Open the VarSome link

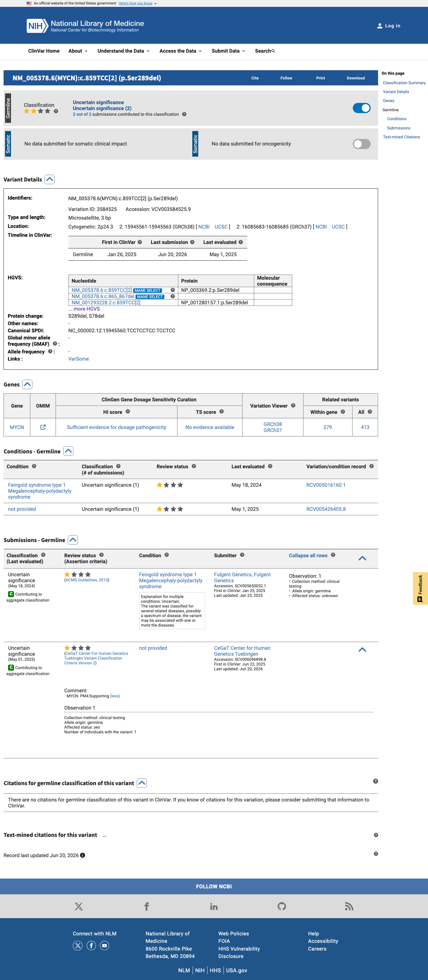79,359
